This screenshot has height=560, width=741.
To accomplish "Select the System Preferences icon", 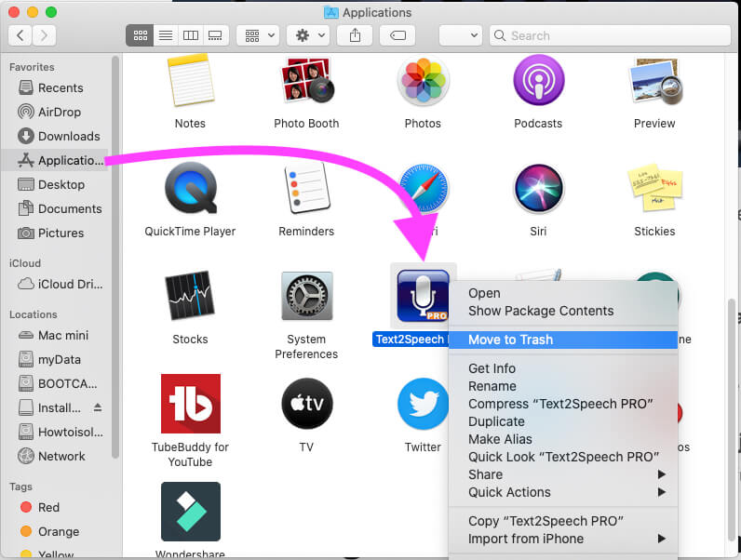I will (306, 296).
